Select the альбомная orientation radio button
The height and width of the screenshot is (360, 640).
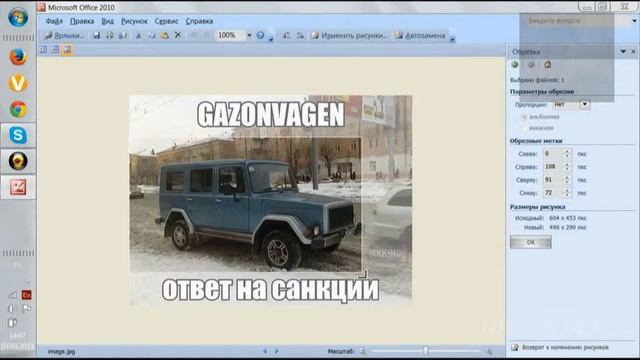(524, 117)
